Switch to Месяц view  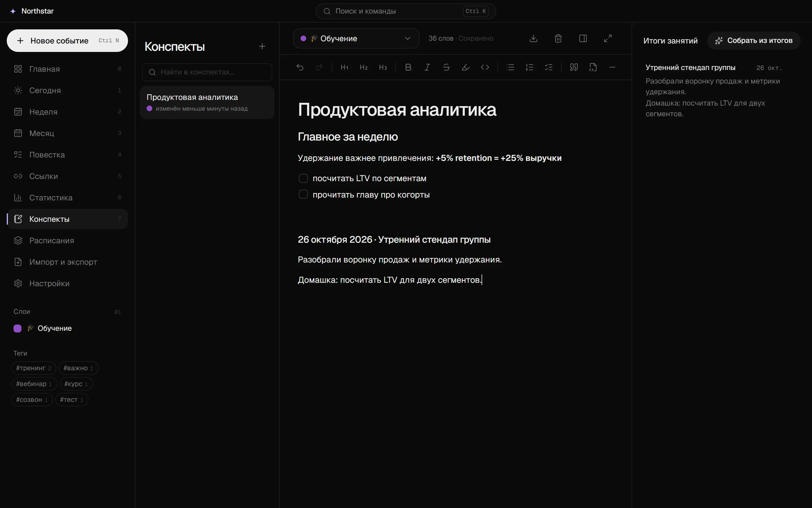(67, 133)
